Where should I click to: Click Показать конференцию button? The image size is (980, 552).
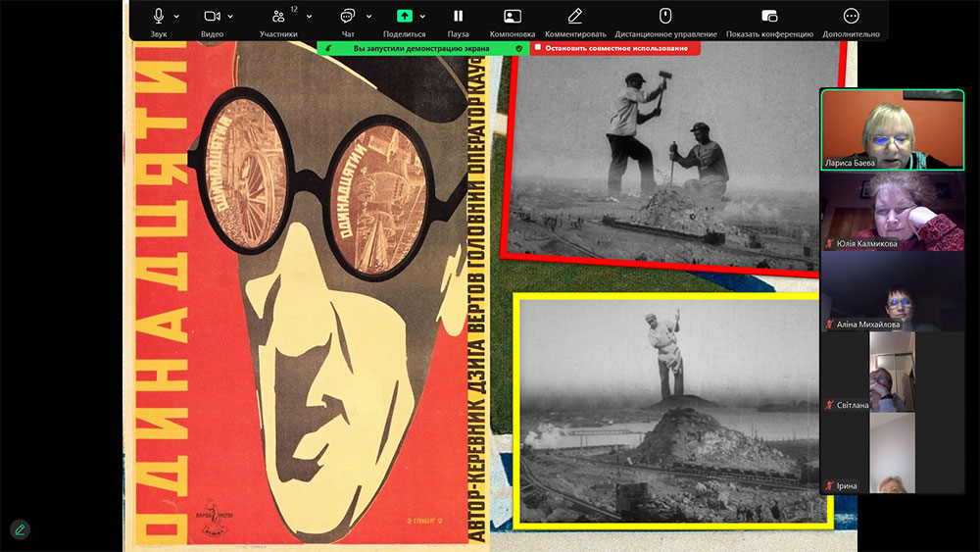click(769, 17)
